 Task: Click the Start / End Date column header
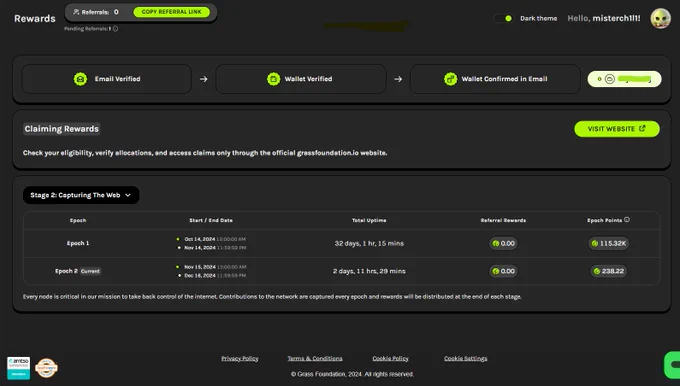pyautogui.click(x=211, y=220)
